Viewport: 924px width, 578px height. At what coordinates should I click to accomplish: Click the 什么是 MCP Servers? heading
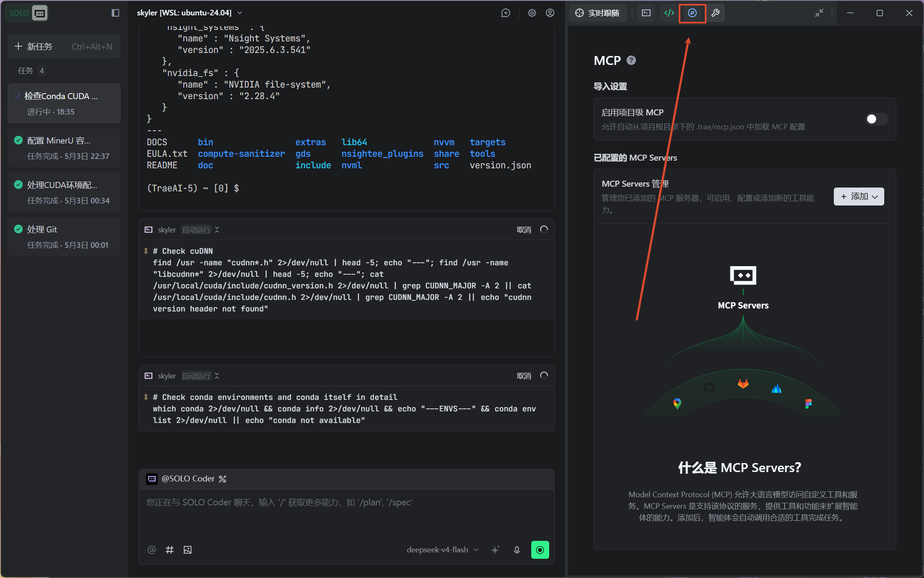click(739, 468)
